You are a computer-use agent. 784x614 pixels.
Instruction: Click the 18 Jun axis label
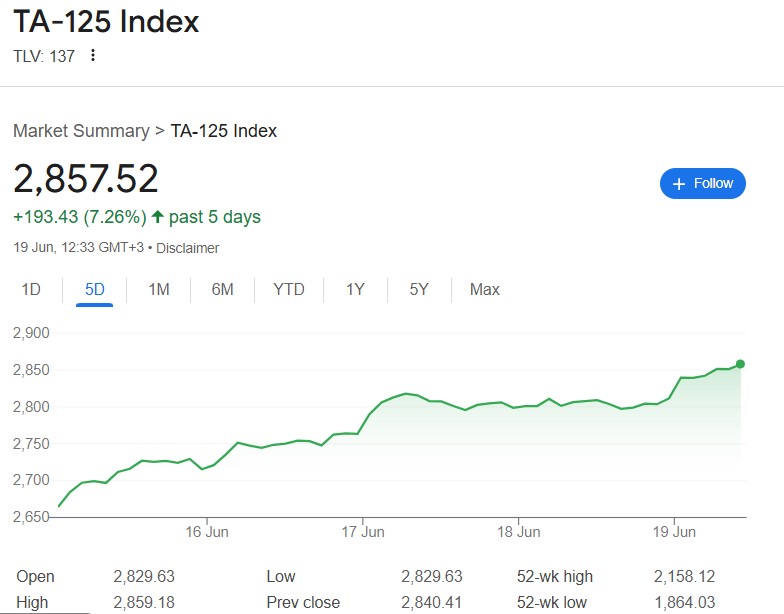coord(518,532)
